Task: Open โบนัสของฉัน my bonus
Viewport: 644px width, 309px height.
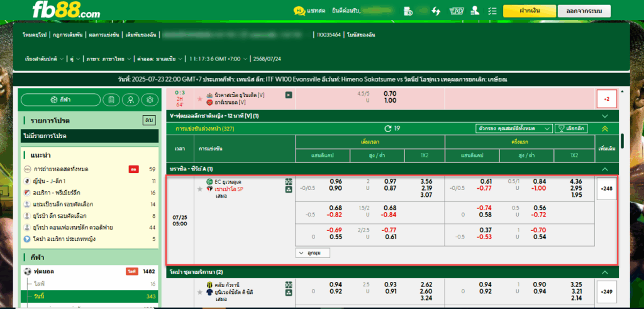Action: [x=361, y=35]
